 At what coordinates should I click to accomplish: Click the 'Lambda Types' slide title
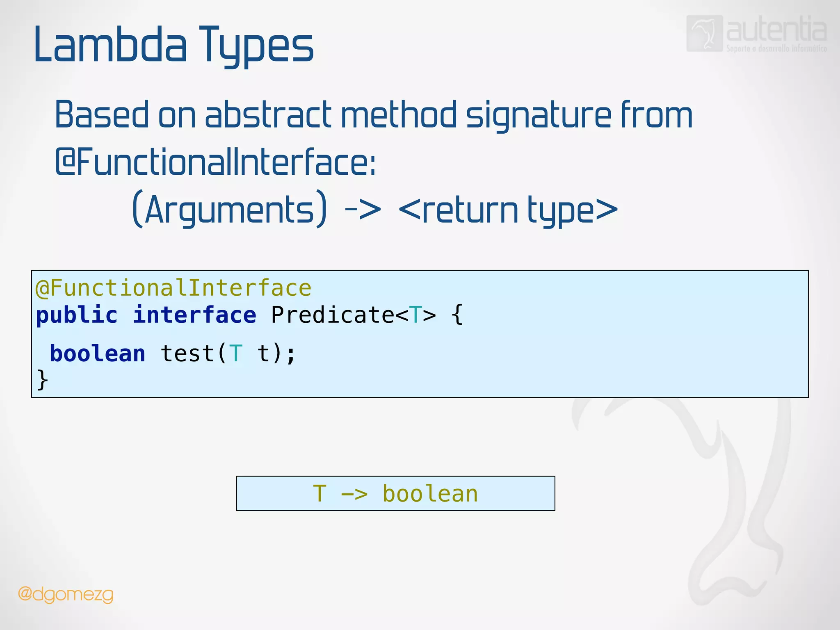pyautogui.click(x=173, y=45)
